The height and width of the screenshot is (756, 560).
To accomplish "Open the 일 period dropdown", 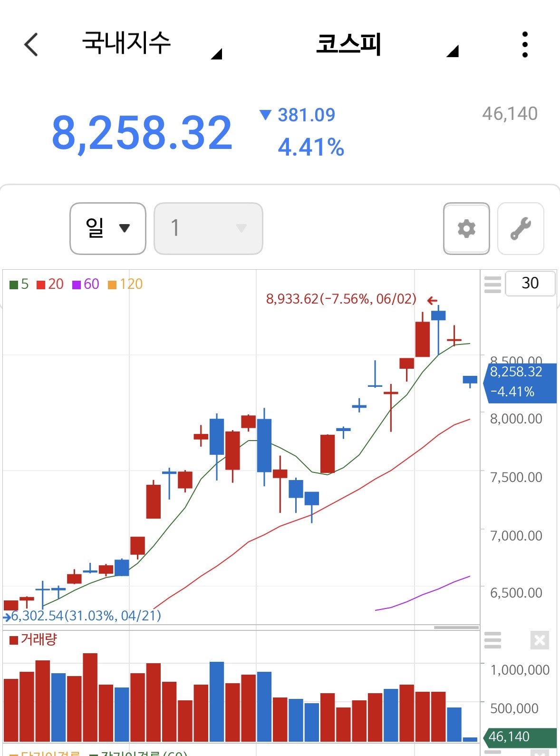I will coord(108,229).
